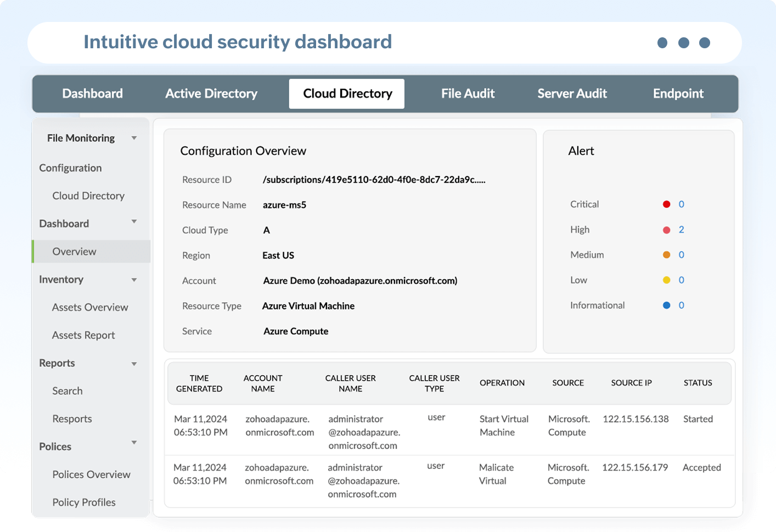This screenshot has height=532, width=776.
Task: Click the truncated Resource ID path value
Action: click(374, 180)
